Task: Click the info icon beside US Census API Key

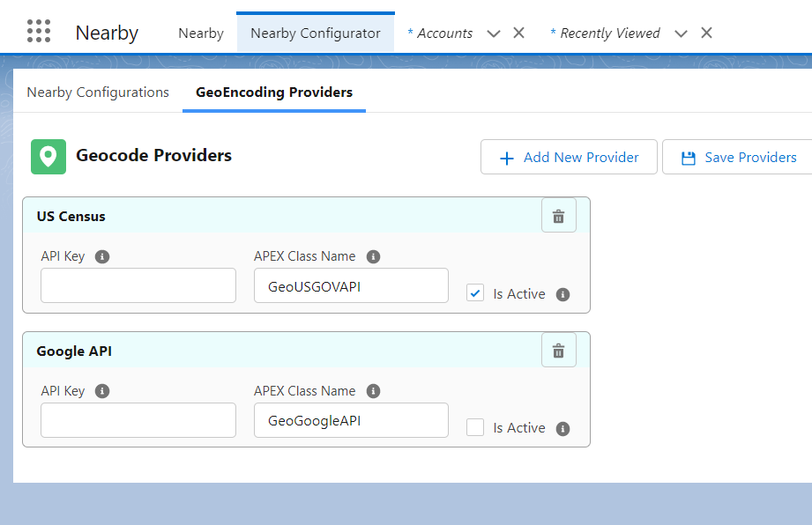Action: pos(101,256)
